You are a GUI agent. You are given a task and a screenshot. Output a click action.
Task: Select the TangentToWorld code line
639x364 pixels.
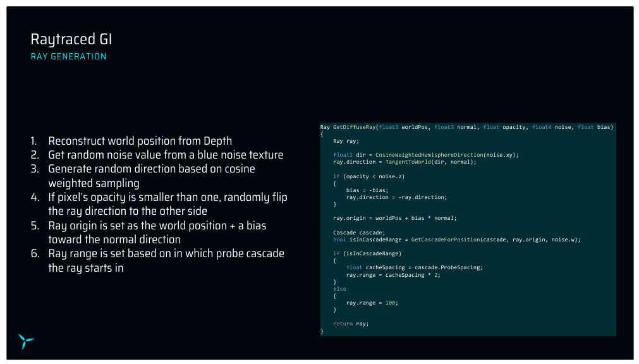click(x=405, y=162)
